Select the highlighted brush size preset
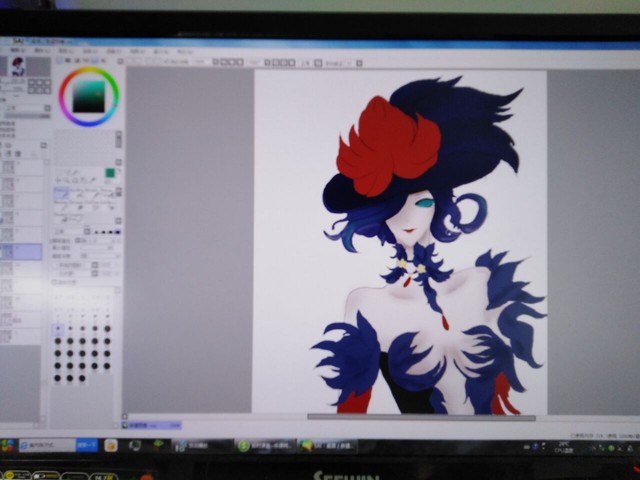Screen dimensions: 640x480 pos(58,329)
